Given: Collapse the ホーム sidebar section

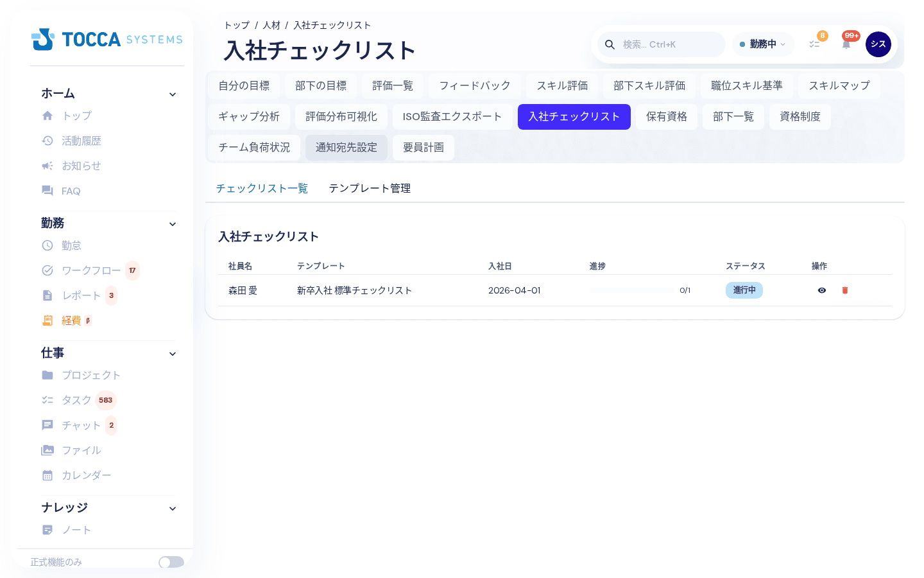Looking at the screenshot, I should point(173,94).
